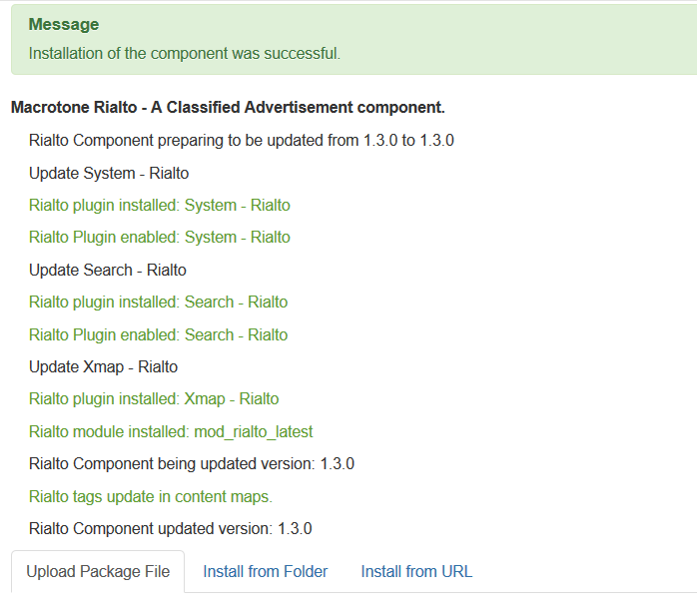The width and height of the screenshot is (697, 616).
Task: Click the green Message heading
Action: (64, 24)
